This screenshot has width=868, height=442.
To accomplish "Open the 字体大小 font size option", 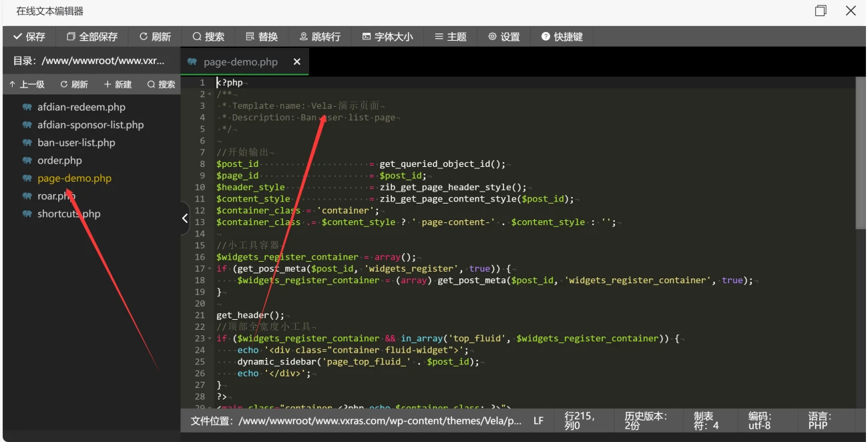I will pos(387,37).
